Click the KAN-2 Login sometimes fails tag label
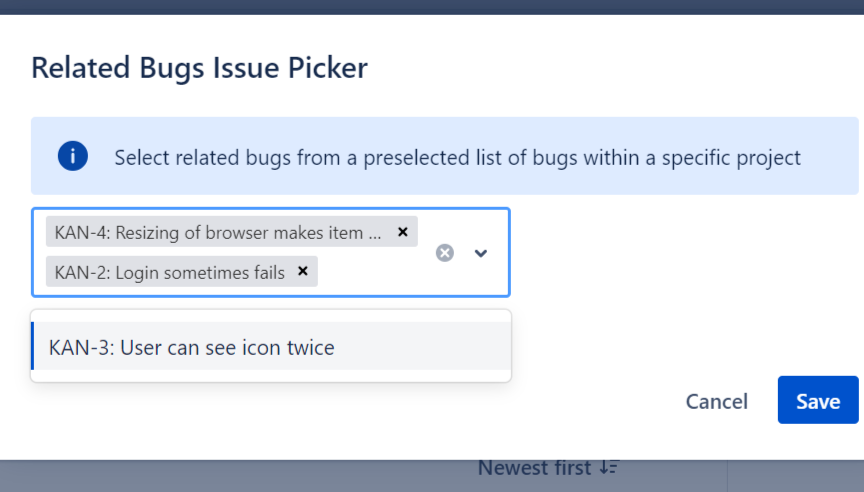The height and width of the screenshot is (492, 864). click(x=170, y=272)
